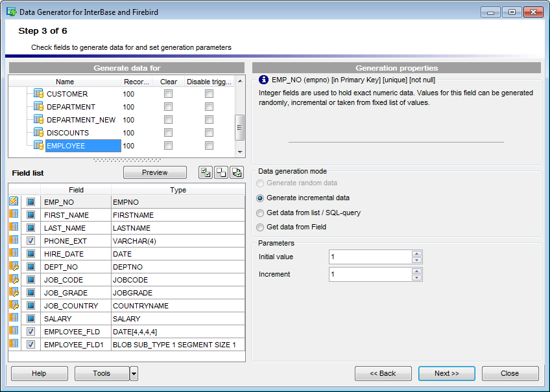The image size is (550, 392).
Task: Click the EMPLOYEE table icon
Action: 38,145
